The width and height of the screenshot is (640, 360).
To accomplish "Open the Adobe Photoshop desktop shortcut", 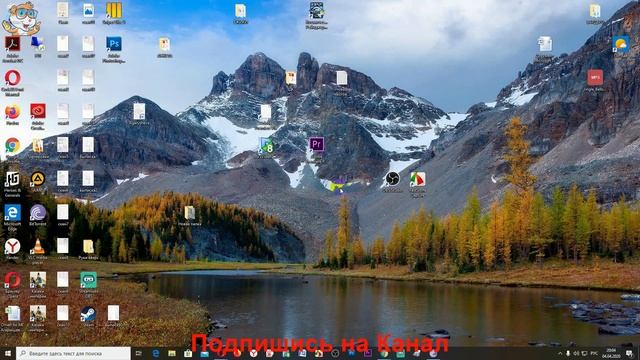I will coord(113,44).
